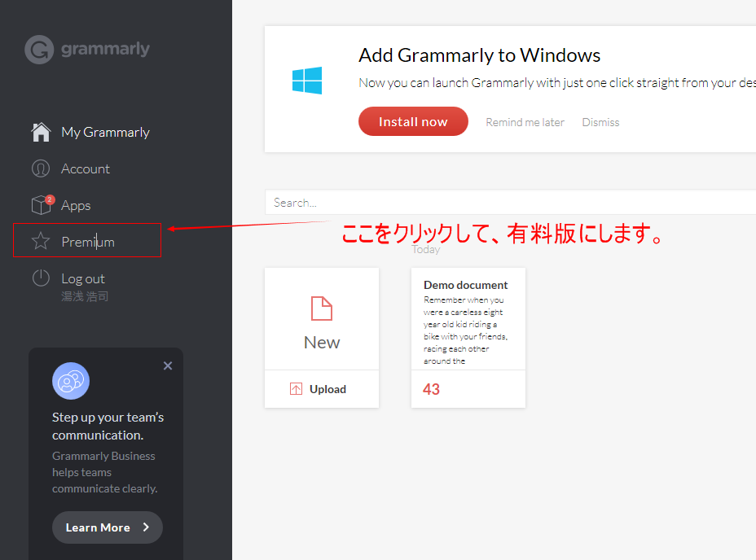This screenshot has height=560, width=756.
Task: Open the Apps menu item
Action: 76,205
